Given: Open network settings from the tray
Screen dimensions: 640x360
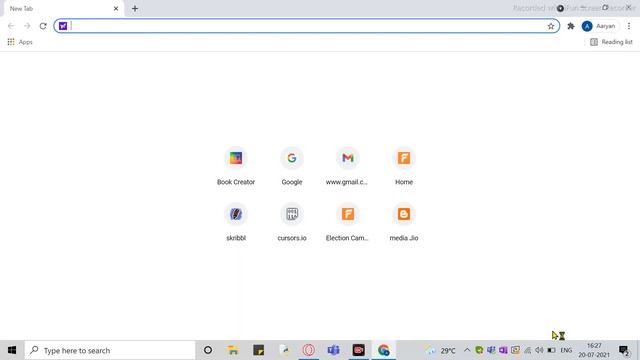Looking at the screenshot, I should click(x=528, y=350).
